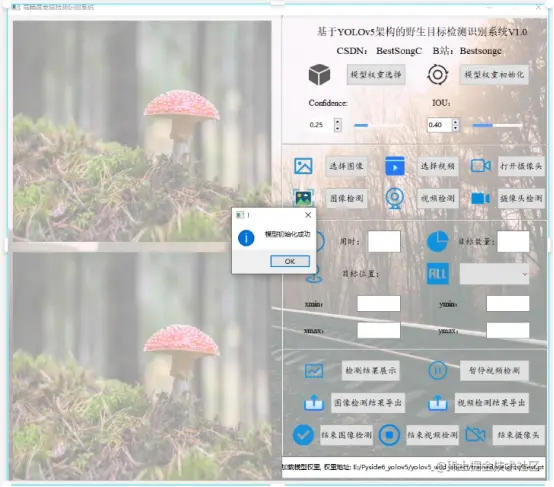
Task: Close the information popup dialog with the X
Action: point(308,215)
